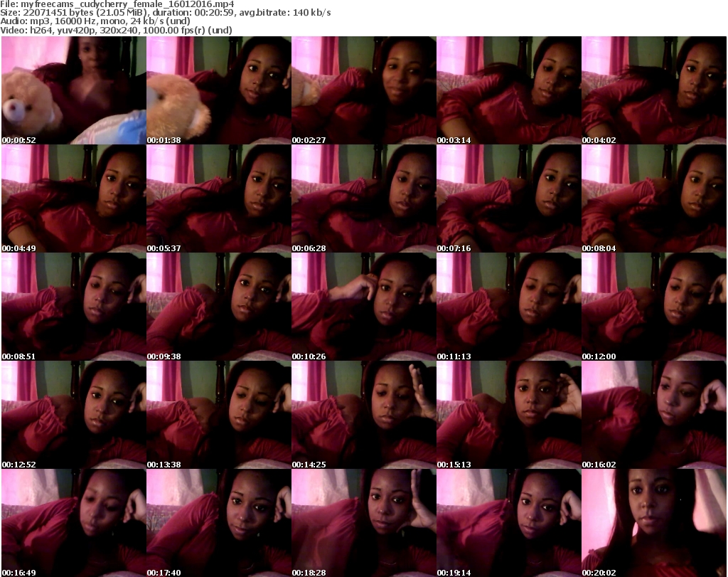Select the thumbnail stamped 00:04:49
728x577 pixels.
(x=74, y=198)
